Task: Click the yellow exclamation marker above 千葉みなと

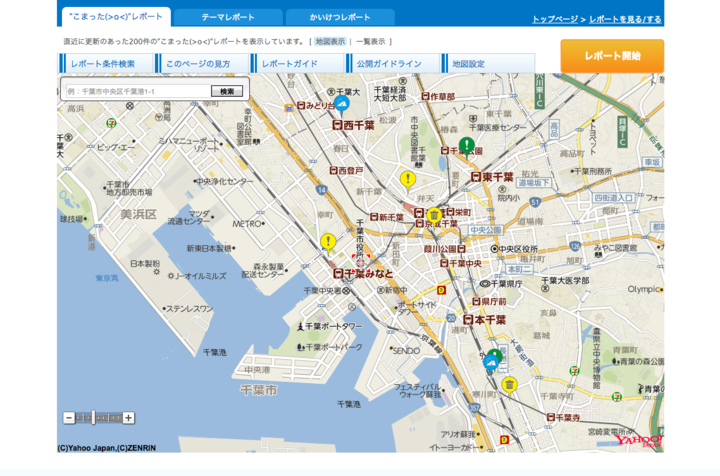Action: pyautogui.click(x=328, y=241)
